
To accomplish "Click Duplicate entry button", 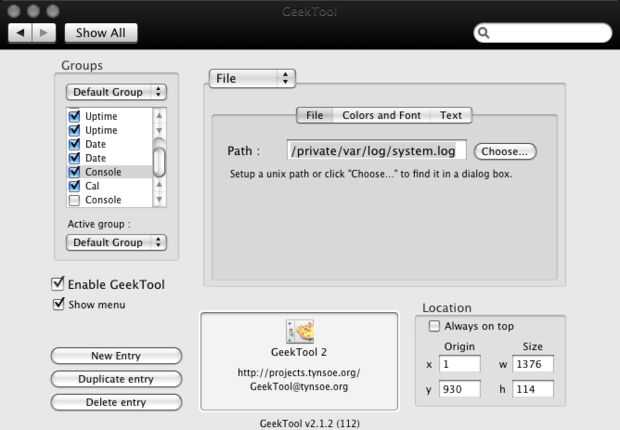I will coord(116,379).
